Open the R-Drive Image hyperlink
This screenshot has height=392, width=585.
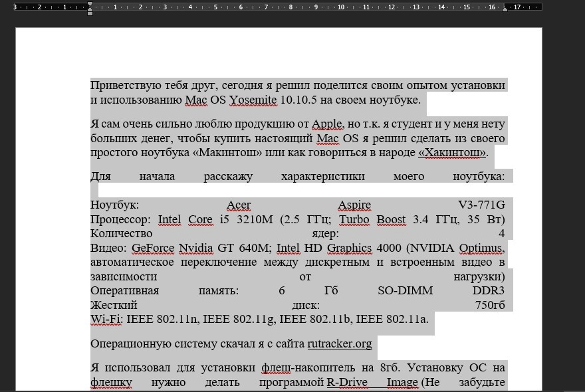[x=372, y=382]
